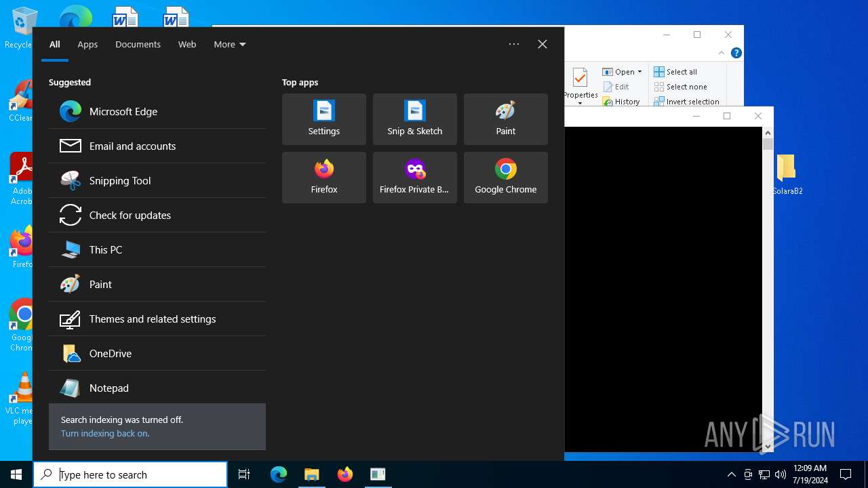Click Edit in Explorer ribbon

[616, 87]
